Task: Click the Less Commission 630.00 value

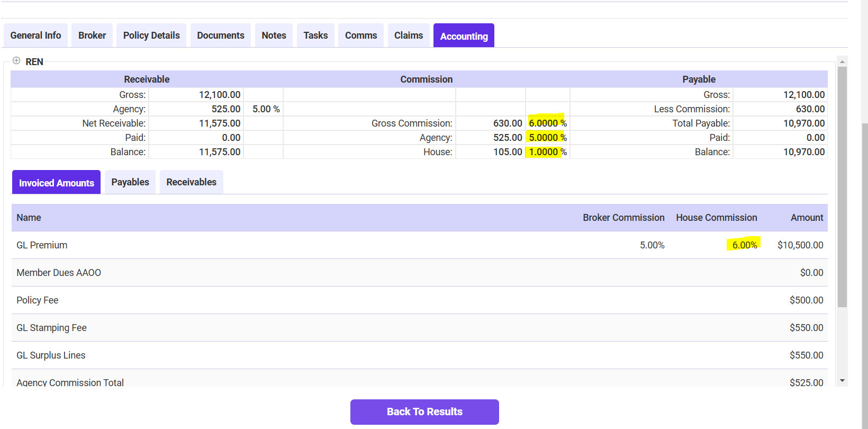Action: 810,109
